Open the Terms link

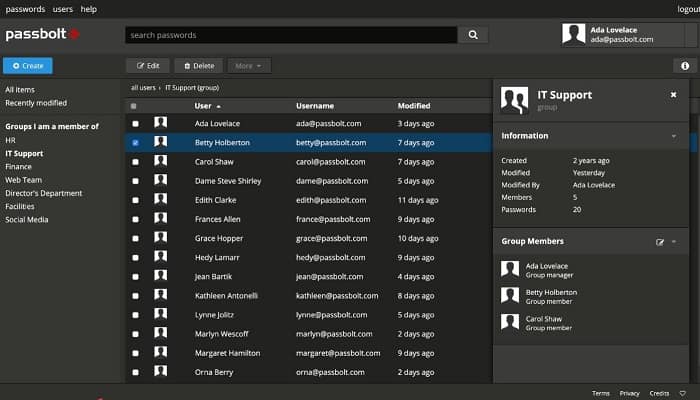tap(601, 393)
